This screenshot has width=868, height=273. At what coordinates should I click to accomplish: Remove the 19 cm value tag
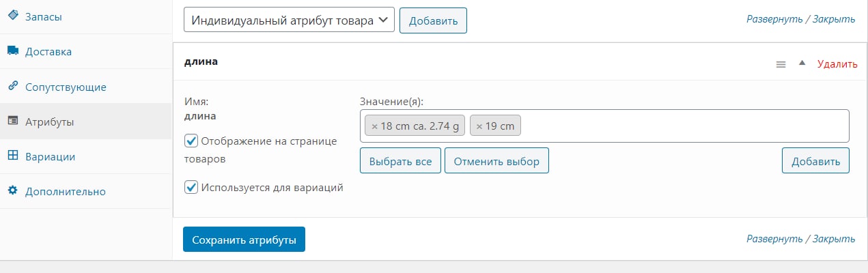479,126
